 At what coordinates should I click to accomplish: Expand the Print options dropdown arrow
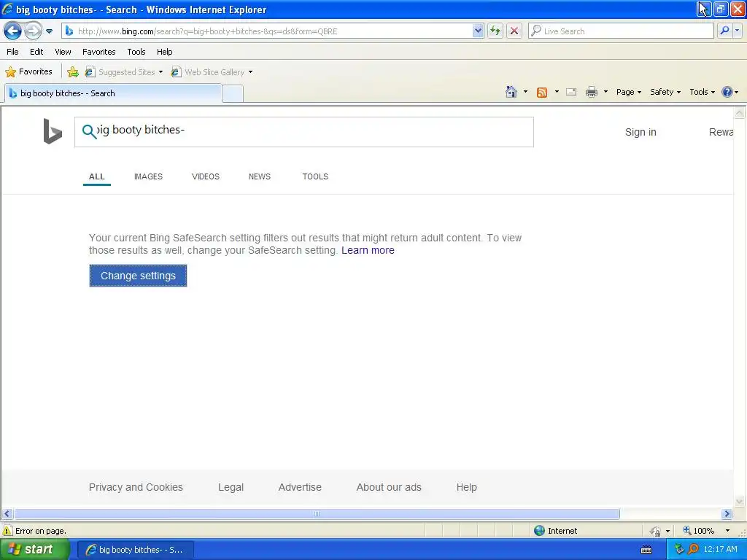[x=605, y=92]
